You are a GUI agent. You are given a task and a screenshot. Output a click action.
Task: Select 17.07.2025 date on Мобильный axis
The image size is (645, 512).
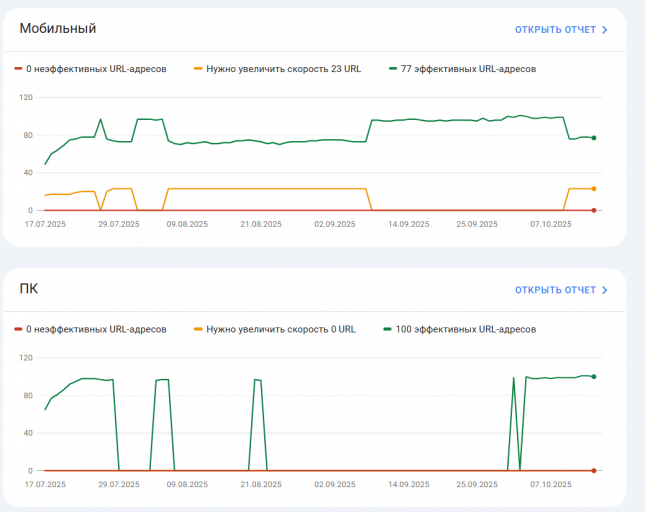44,224
